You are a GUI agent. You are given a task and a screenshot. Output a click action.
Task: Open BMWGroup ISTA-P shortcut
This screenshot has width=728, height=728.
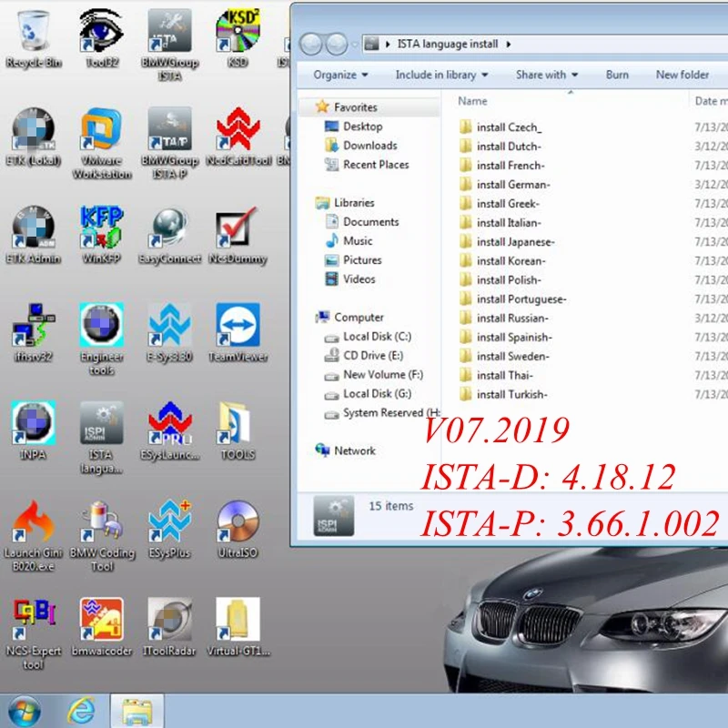pos(169,144)
